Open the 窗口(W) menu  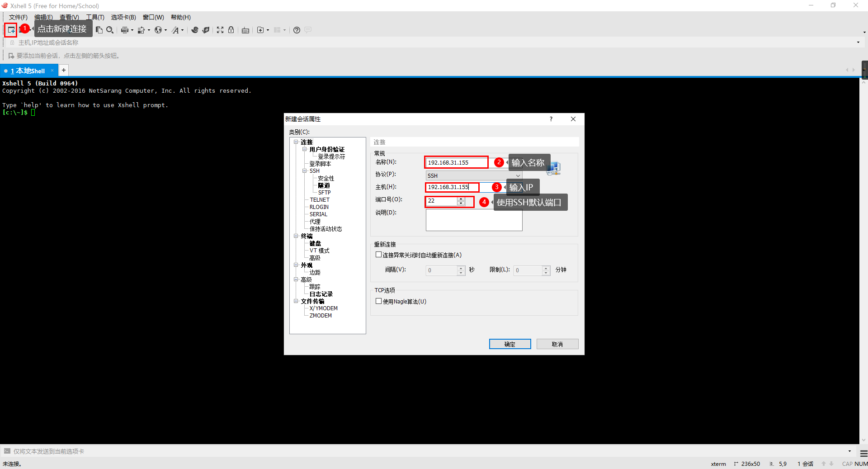point(153,17)
